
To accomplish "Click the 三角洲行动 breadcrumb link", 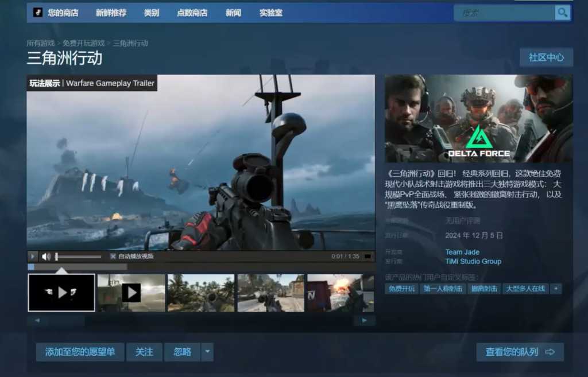I will [x=130, y=43].
